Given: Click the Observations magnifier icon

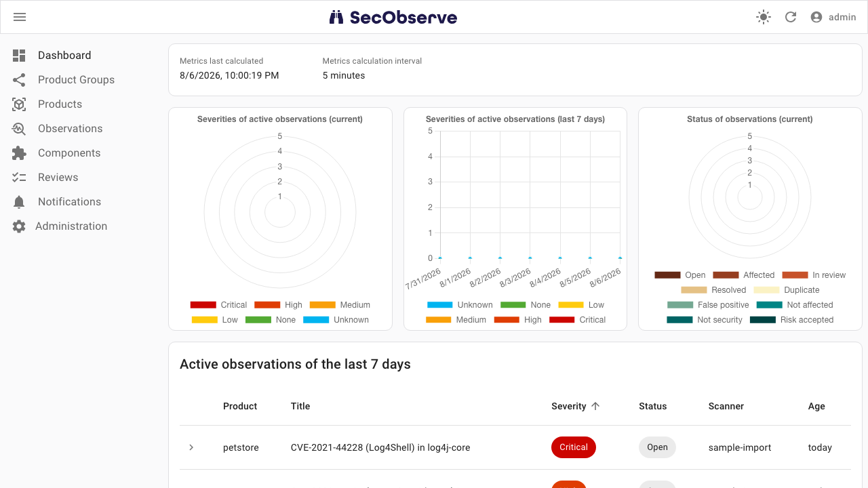Looking at the screenshot, I should 19,129.
